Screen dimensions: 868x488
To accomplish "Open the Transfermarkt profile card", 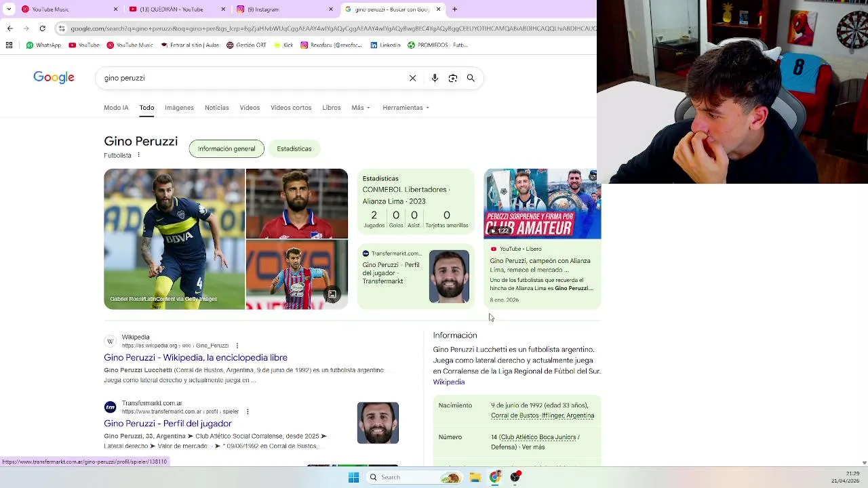I will tap(416, 276).
